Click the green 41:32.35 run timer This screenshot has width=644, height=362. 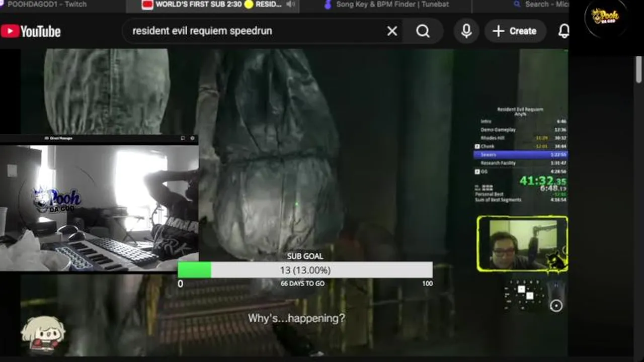click(542, 180)
